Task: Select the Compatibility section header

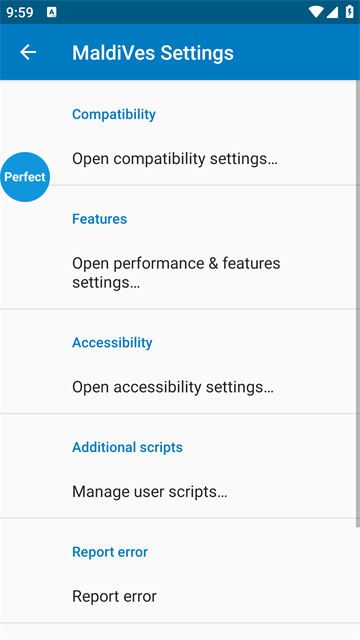Action: point(114,114)
